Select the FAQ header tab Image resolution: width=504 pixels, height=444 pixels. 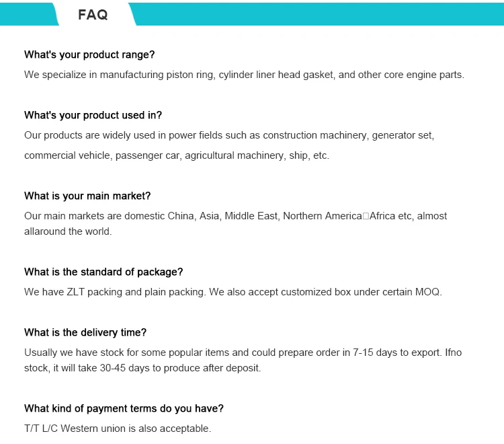click(x=93, y=14)
